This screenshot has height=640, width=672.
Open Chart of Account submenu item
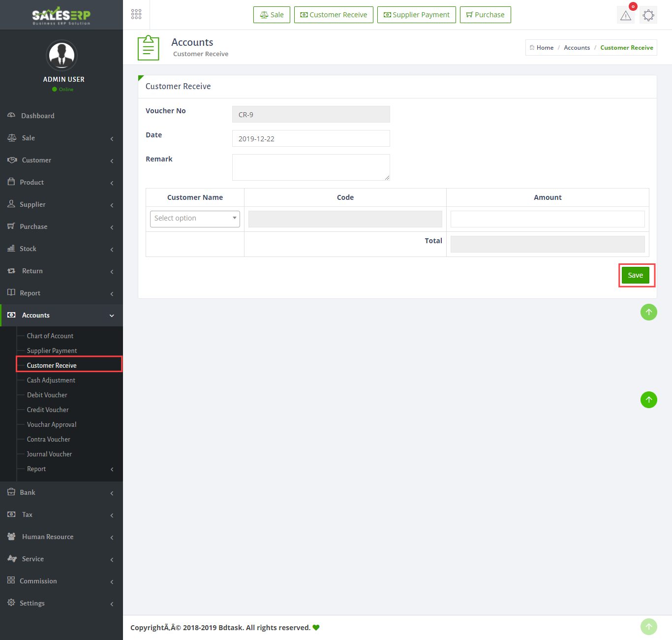(x=50, y=336)
